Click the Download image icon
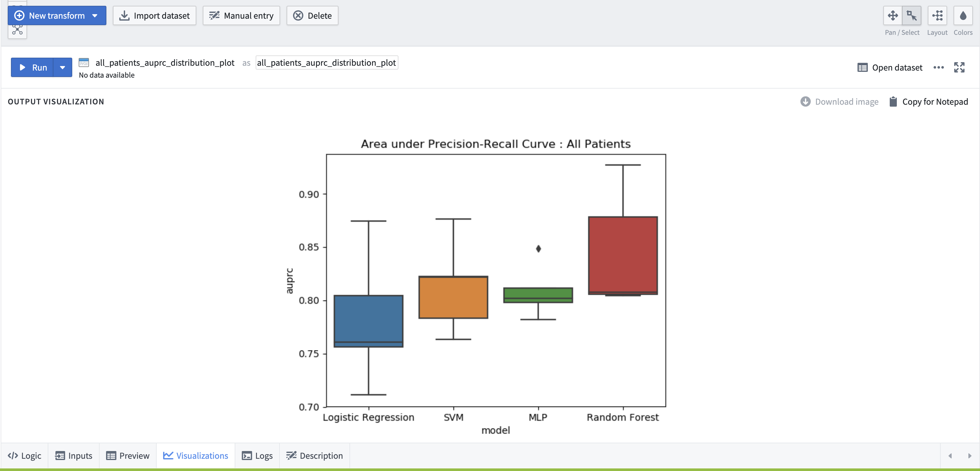Screen dimensions: 980x471 [x=805, y=101]
